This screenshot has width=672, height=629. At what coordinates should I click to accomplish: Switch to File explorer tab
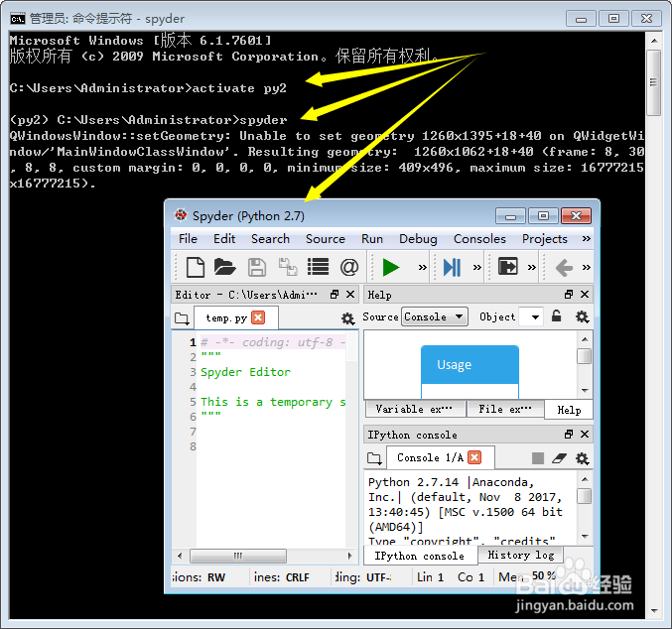click(505, 409)
